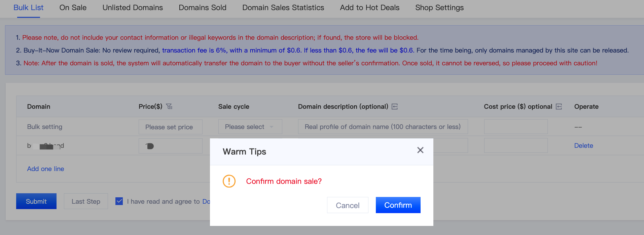This screenshot has height=235, width=644.
Task: Click the Add one line link
Action: pyautogui.click(x=45, y=169)
